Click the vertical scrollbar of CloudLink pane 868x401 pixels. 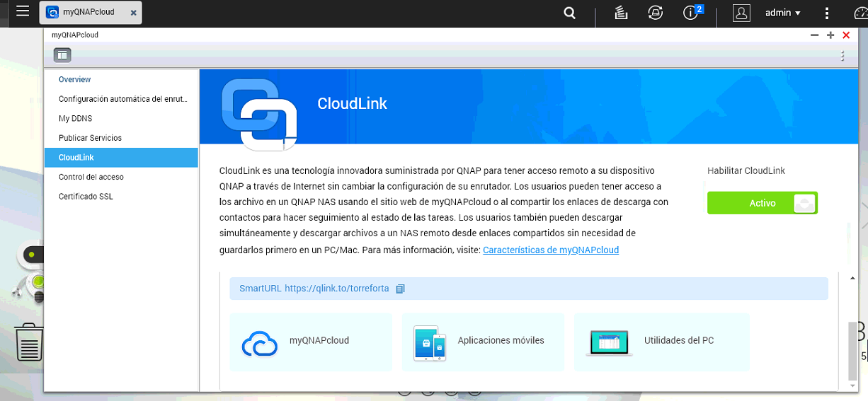pyautogui.click(x=852, y=351)
